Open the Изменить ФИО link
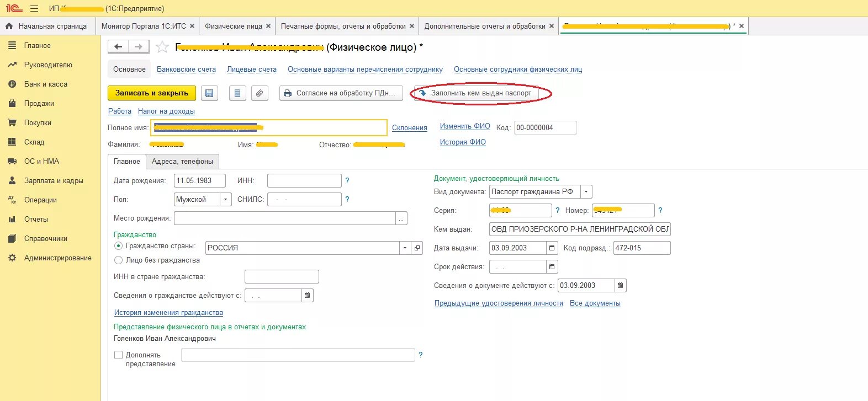The height and width of the screenshot is (401, 868). tap(465, 126)
